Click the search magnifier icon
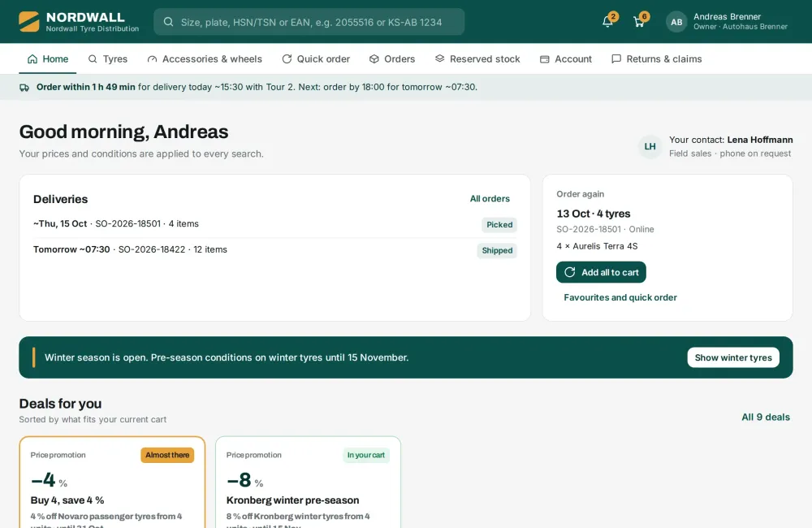 coord(168,22)
